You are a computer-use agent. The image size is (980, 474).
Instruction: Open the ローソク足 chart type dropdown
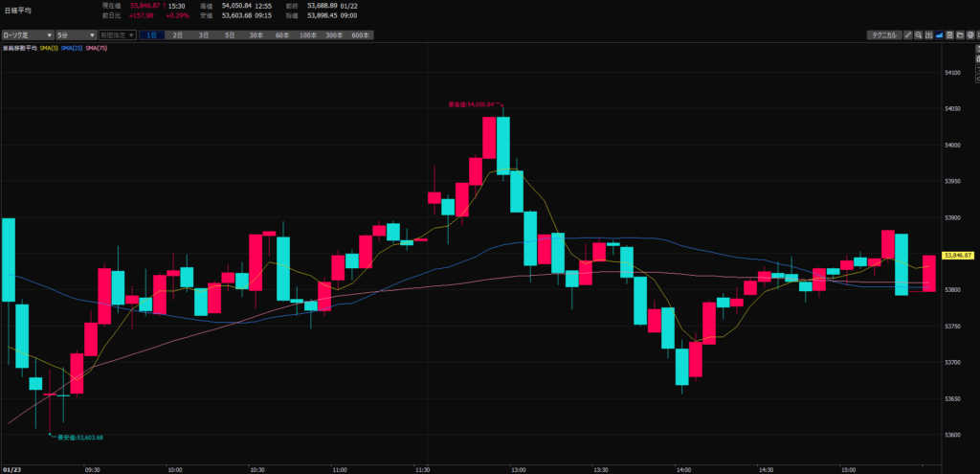tap(27, 35)
